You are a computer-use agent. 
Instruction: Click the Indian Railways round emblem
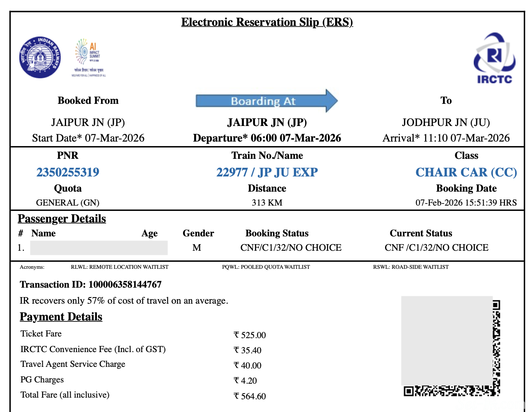tap(40, 57)
